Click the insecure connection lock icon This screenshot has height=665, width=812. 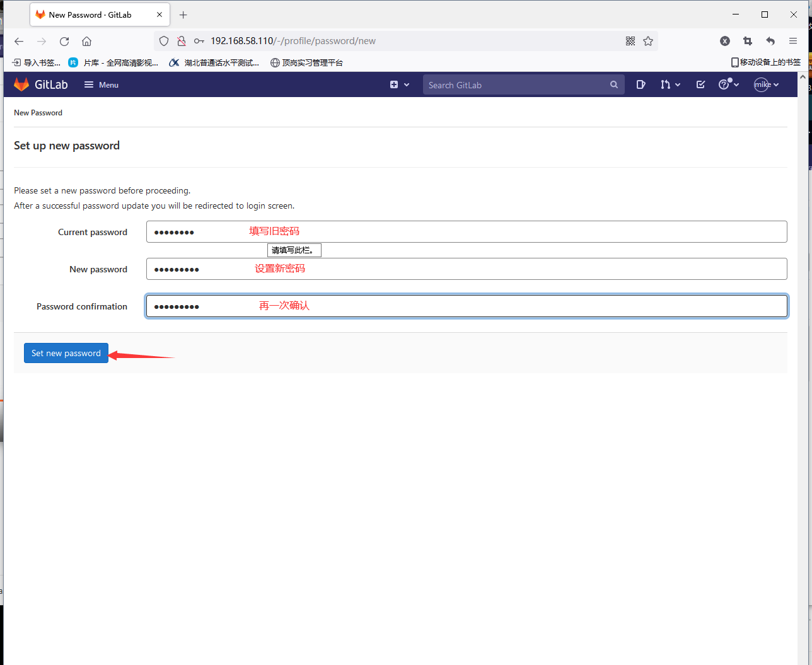[x=182, y=41]
